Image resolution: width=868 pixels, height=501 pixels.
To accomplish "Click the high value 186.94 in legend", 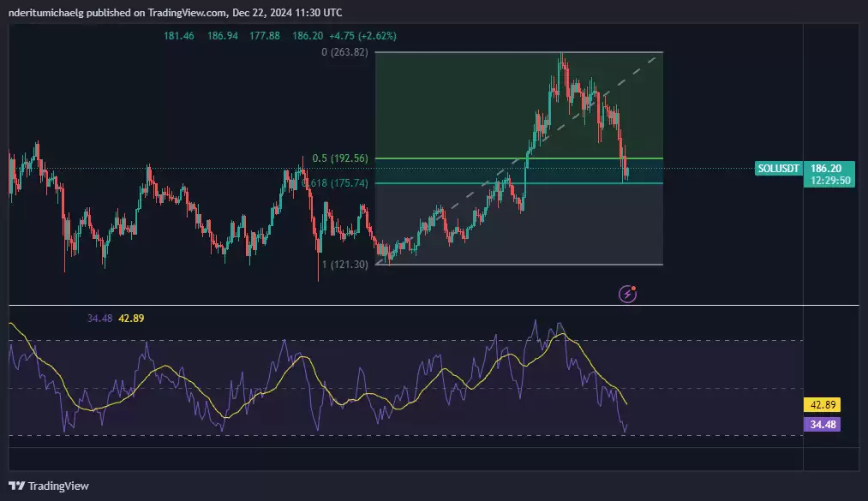I will 221,36.
